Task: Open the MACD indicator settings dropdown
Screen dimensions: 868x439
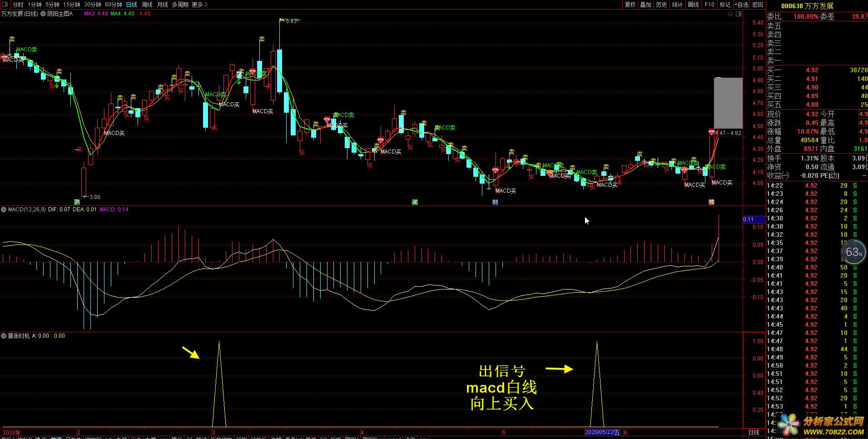Action: [4, 210]
